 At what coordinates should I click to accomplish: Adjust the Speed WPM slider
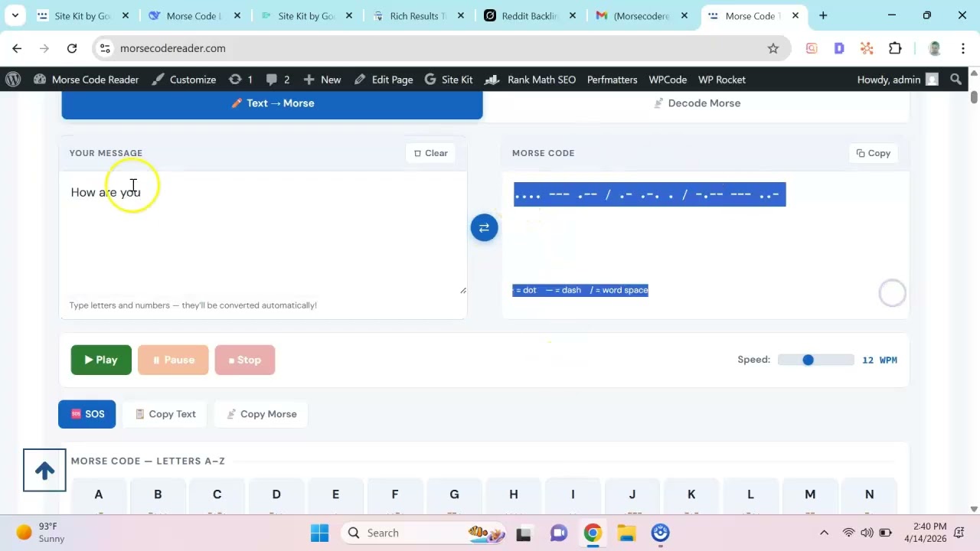tap(815, 360)
